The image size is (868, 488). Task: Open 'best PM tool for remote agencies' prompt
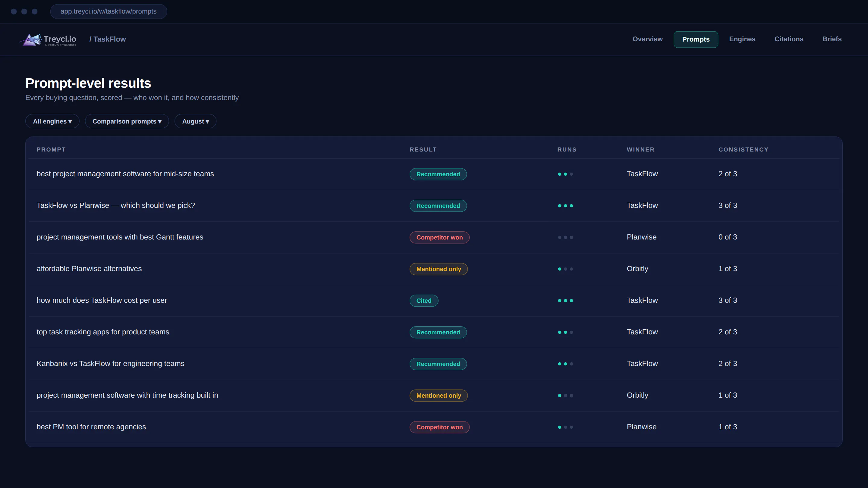tap(91, 427)
